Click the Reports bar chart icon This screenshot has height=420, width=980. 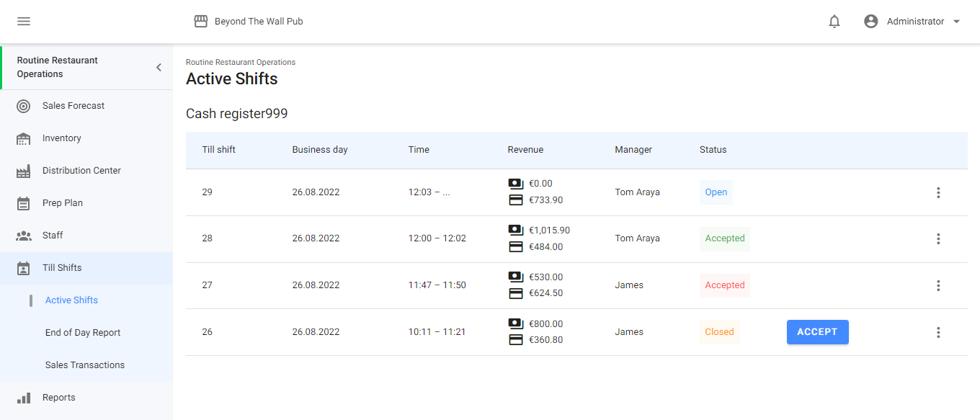(x=24, y=398)
